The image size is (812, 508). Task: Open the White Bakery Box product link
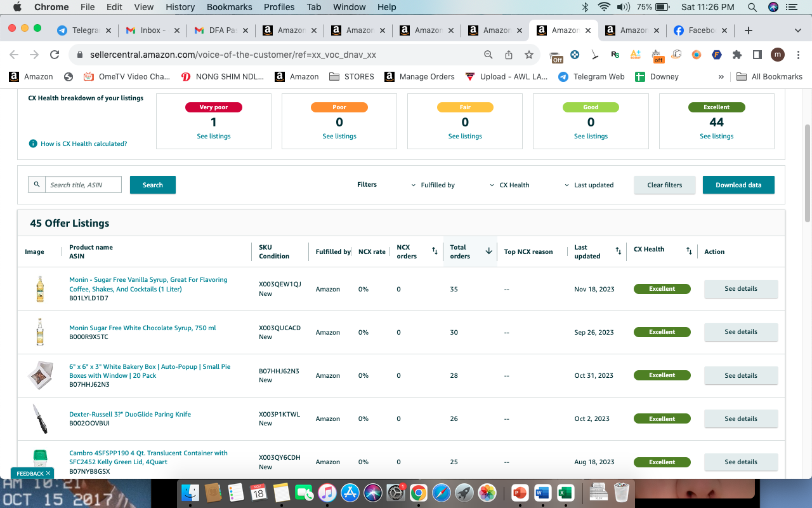(150, 371)
